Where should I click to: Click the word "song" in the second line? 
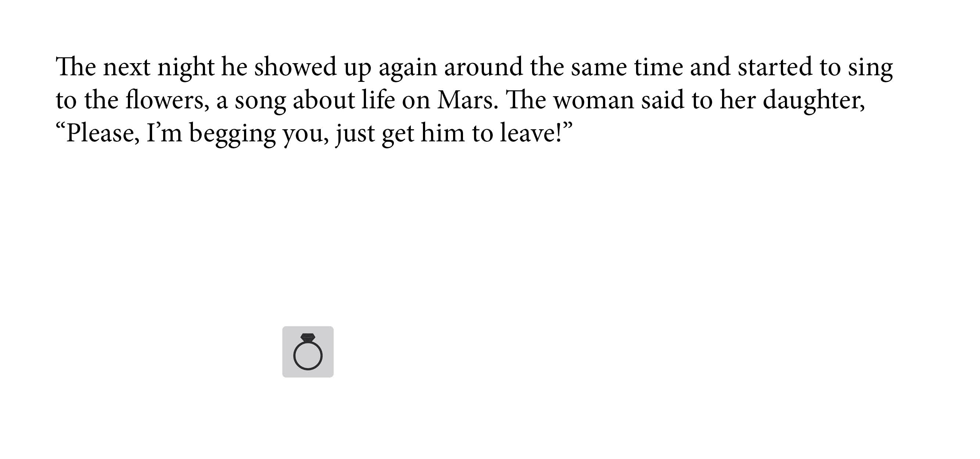260,100
